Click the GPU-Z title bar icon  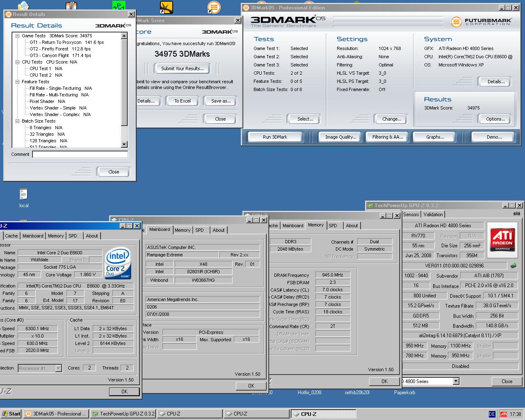[x=370, y=205]
